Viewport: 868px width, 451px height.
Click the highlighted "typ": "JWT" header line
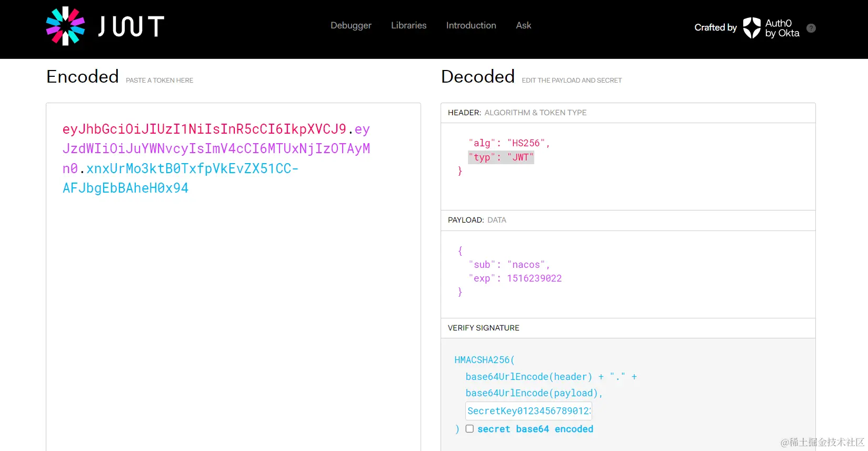501,157
